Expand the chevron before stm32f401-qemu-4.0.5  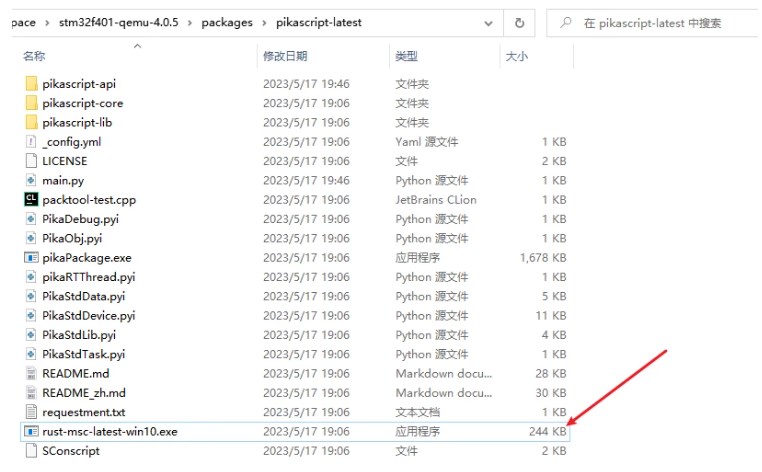point(47,23)
